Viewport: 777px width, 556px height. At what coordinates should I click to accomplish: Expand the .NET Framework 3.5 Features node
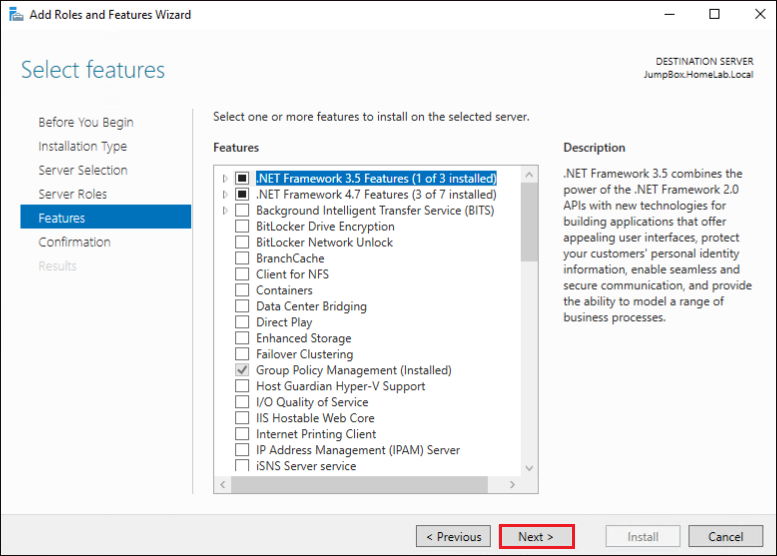click(225, 178)
